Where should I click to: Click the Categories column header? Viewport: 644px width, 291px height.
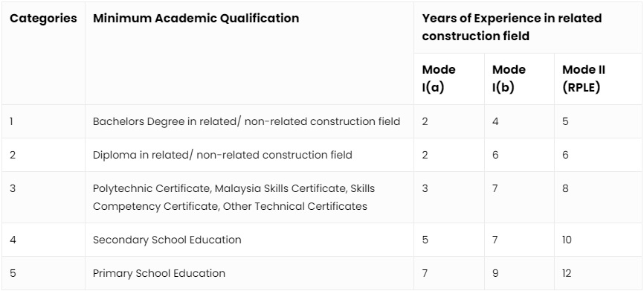tap(43, 19)
